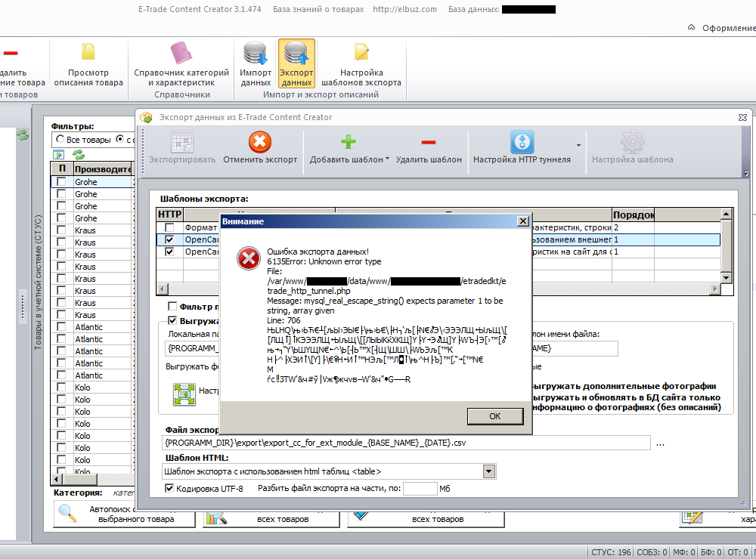This screenshot has height=559, width=756.
Task: Click the export window title icon
Action: point(146,117)
